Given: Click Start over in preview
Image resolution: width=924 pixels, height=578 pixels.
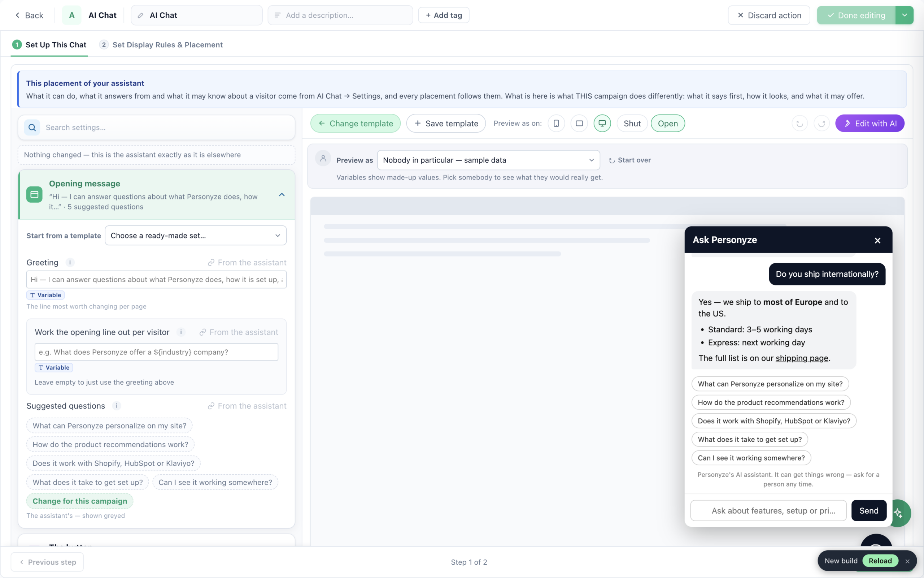Looking at the screenshot, I should point(629,160).
